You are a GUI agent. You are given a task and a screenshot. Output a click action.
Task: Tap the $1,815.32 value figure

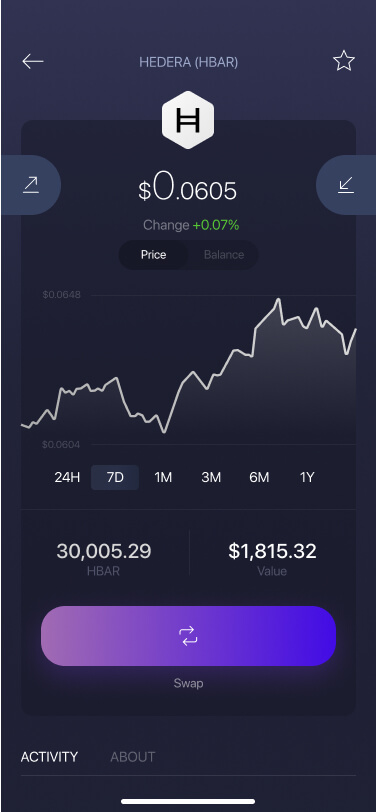pos(272,551)
